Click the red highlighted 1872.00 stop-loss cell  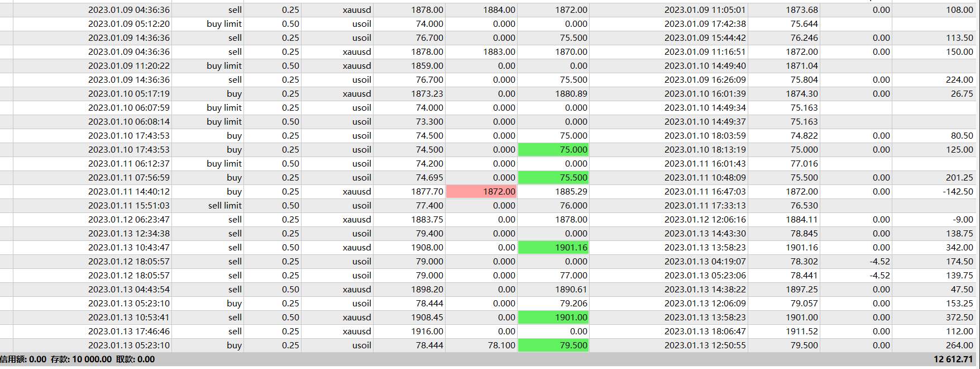coord(481,192)
